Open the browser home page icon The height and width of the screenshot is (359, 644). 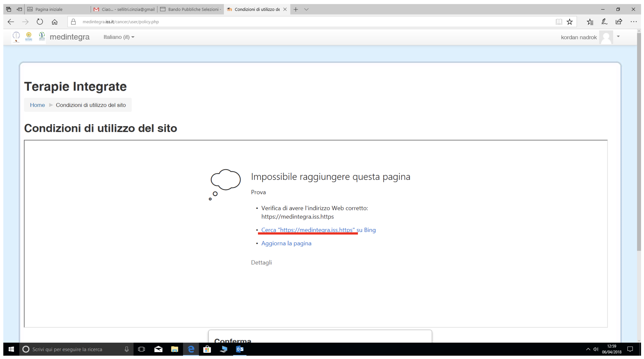click(54, 22)
